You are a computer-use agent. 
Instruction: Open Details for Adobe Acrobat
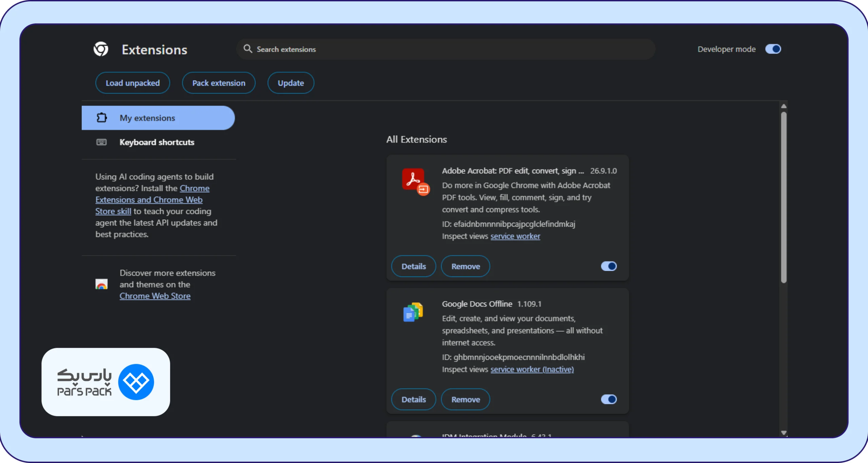pyautogui.click(x=414, y=266)
